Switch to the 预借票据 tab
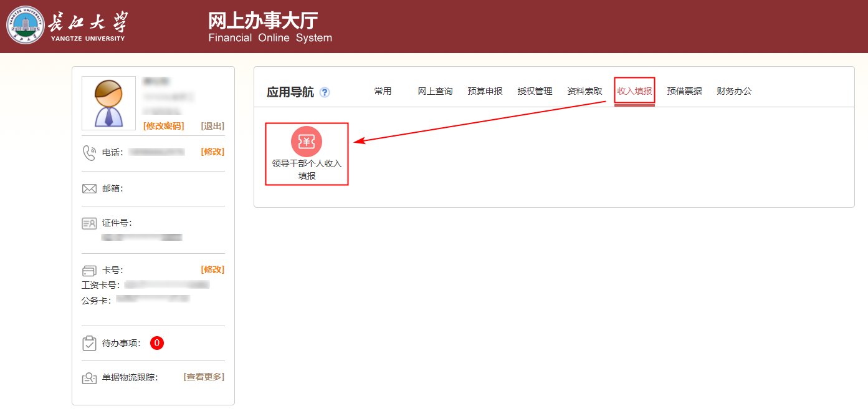Viewport: 868px width, 411px height. click(684, 91)
